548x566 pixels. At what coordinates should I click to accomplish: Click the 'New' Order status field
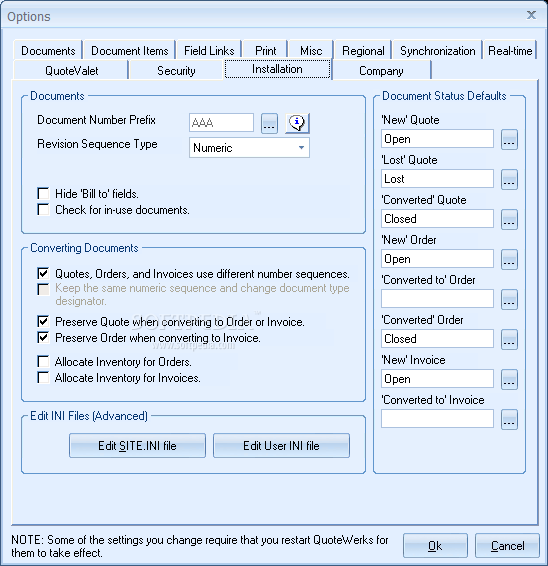(x=437, y=259)
